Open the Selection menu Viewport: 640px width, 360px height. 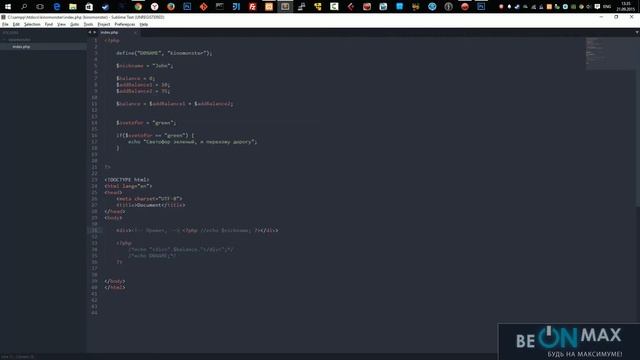[x=32, y=24]
